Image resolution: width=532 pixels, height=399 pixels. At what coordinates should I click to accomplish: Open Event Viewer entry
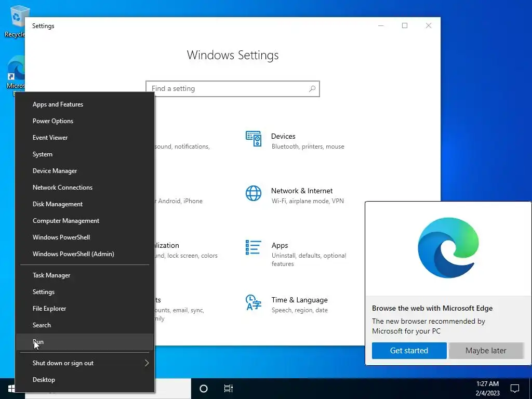tap(85, 137)
